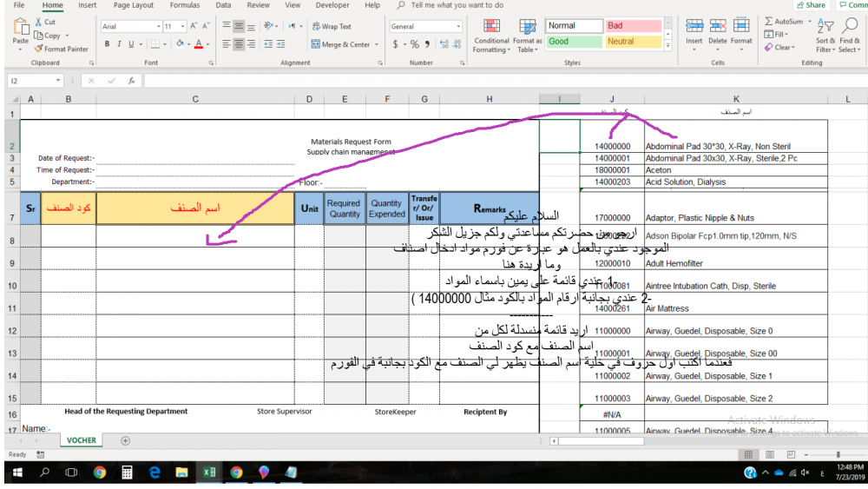Click the Name Box showing I2
868x489 pixels.
[35, 81]
